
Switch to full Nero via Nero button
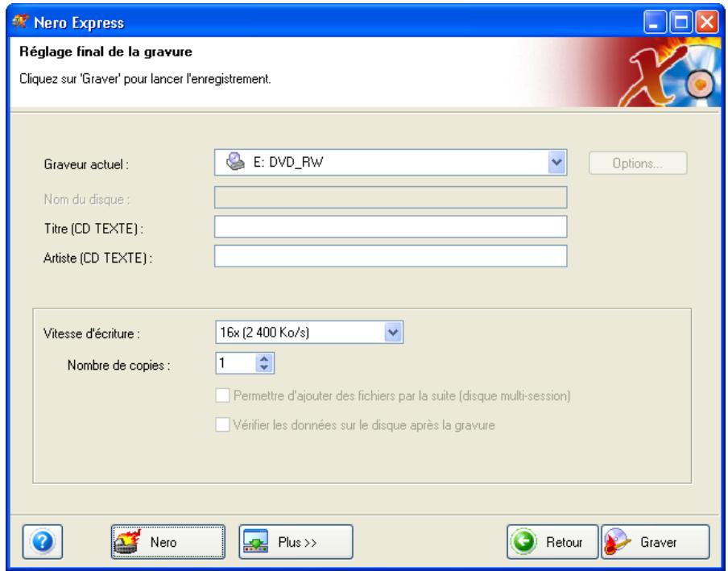point(168,541)
